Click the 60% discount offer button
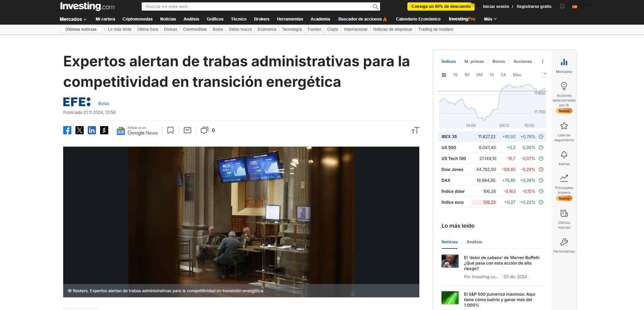The width and height of the screenshot is (644, 310). coord(441,6)
